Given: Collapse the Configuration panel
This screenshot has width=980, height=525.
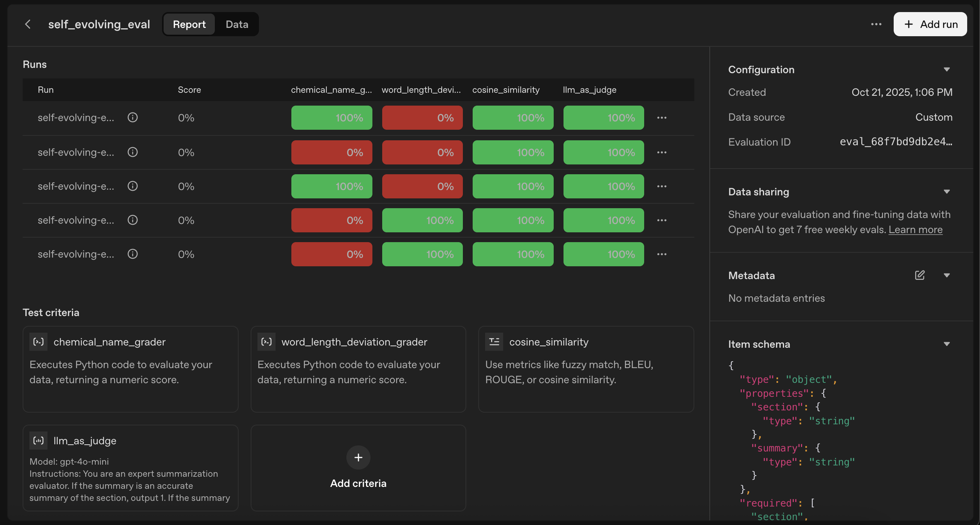Looking at the screenshot, I should (x=947, y=69).
